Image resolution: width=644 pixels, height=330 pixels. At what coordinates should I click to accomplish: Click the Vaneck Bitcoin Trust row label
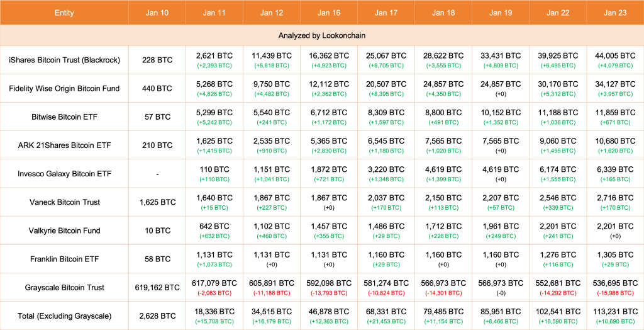pyautogui.click(x=64, y=202)
